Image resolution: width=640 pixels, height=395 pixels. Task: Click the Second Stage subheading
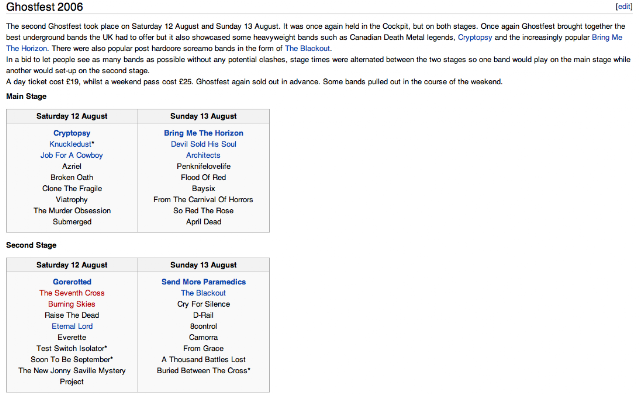[x=31, y=245]
